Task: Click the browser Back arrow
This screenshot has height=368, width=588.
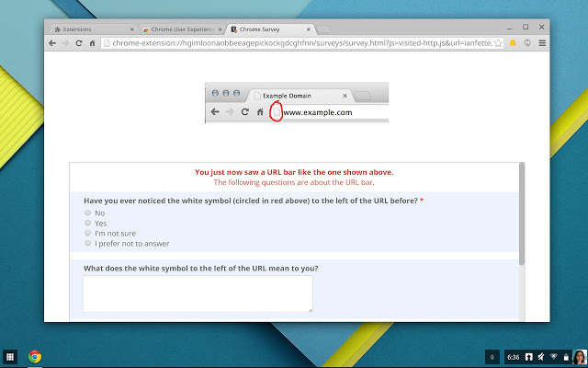Action: [52, 43]
